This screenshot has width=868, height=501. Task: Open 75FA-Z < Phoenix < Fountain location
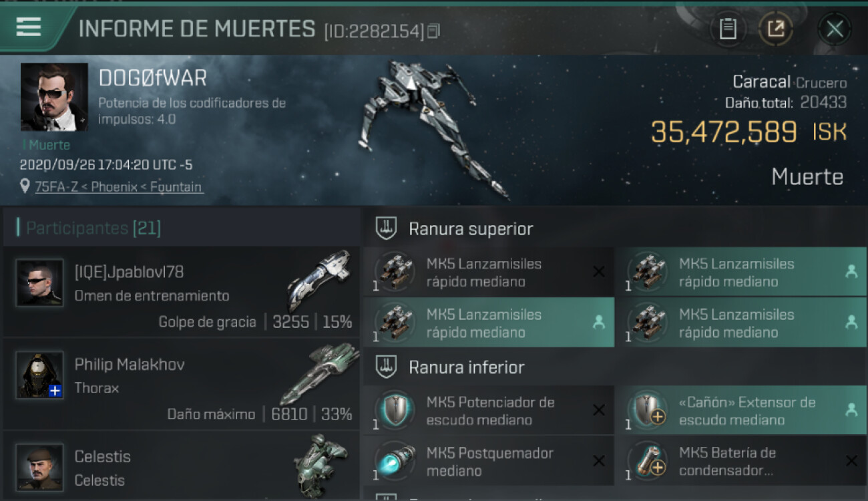119,187
